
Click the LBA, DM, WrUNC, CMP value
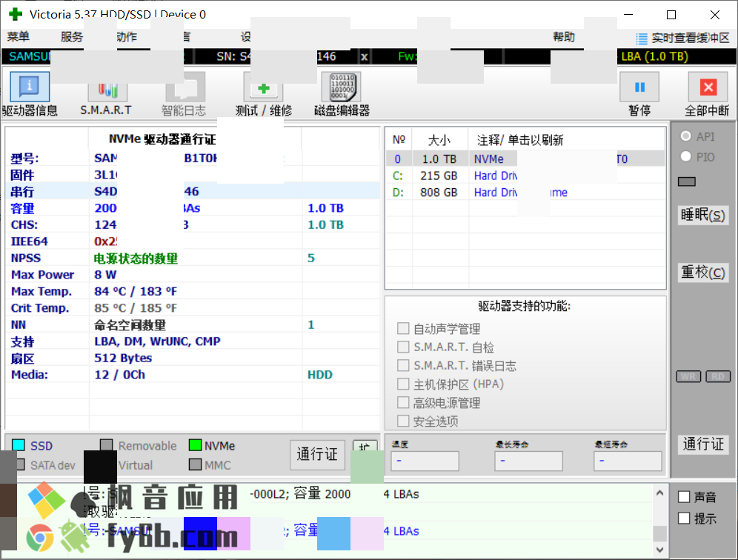(157, 341)
